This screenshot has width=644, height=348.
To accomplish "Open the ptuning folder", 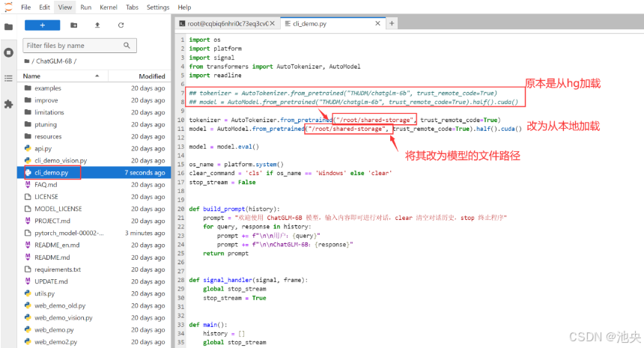I will click(94, 124).
